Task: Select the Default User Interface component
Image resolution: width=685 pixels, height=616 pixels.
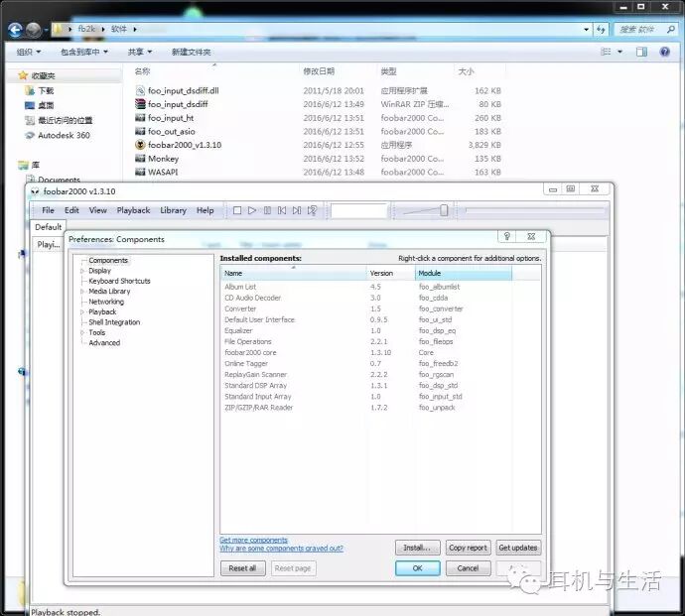Action: point(380,319)
